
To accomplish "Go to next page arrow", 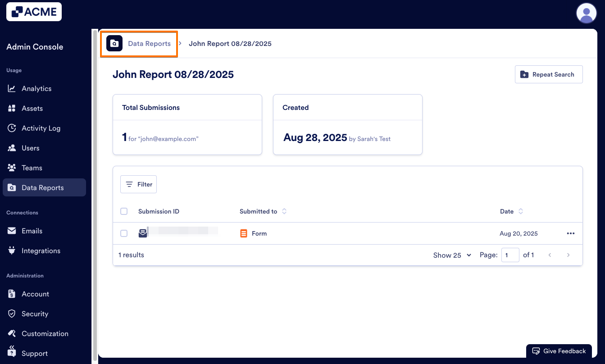I will pos(568,255).
